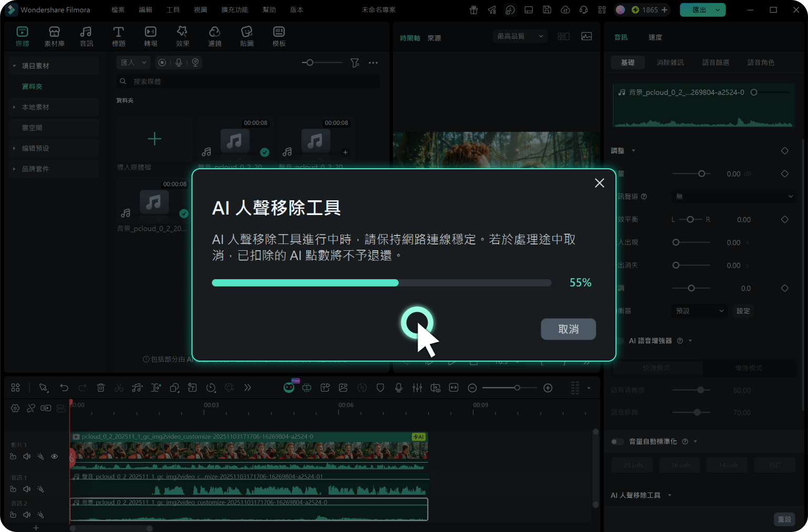Open the AI Copilot icon with Free badge
This screenshot has width=808, height=532.
pos(289,387)
